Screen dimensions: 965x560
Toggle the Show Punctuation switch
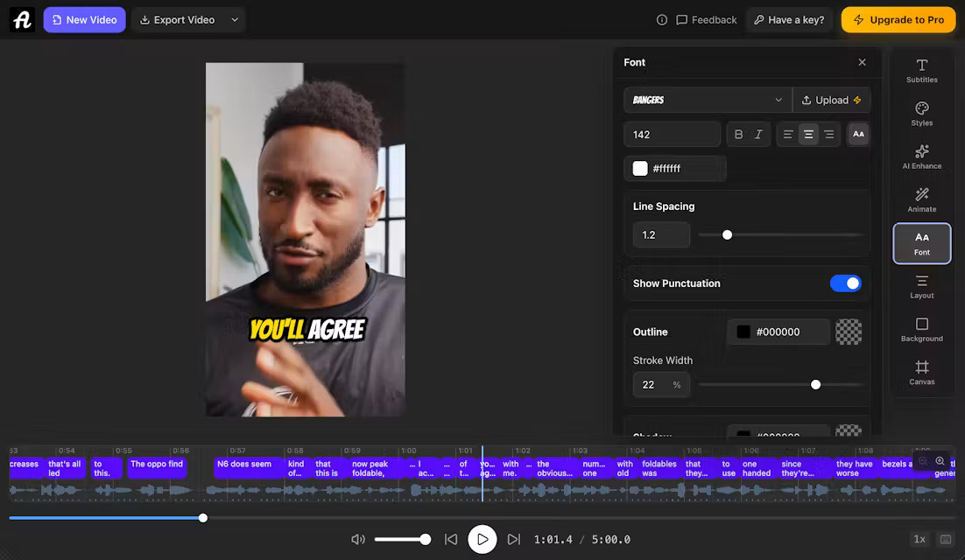point(845,283)
